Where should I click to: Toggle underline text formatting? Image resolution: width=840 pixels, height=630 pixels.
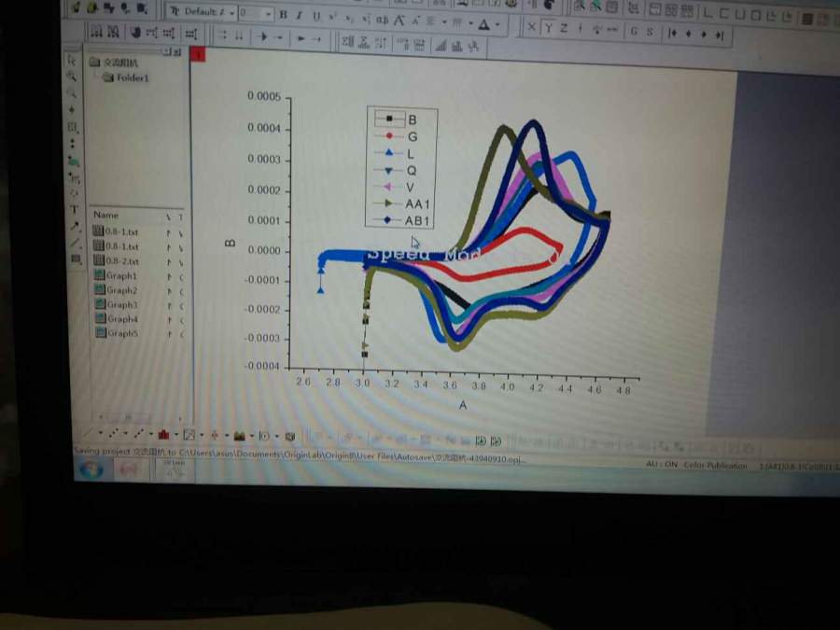(x=316, y=17)
